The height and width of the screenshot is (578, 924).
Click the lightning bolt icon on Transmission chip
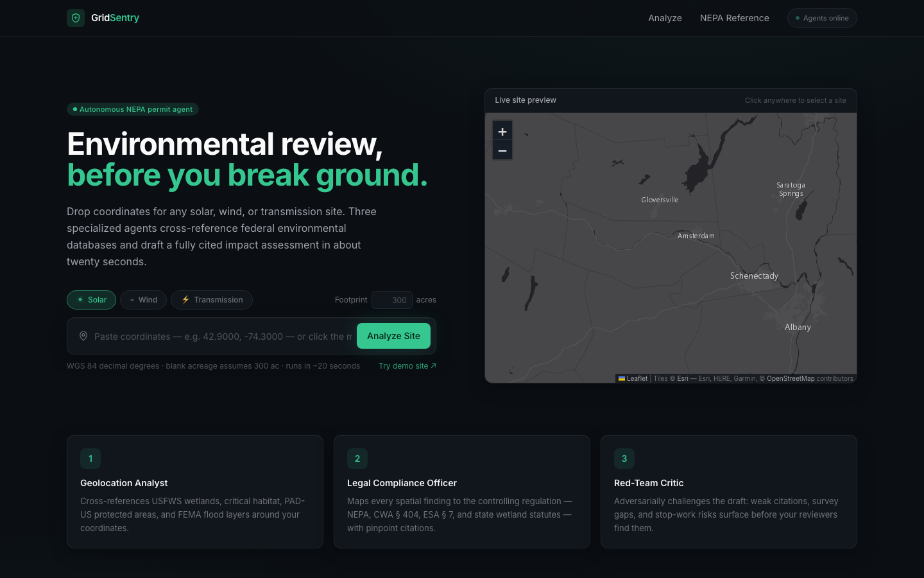coord(185,300)
